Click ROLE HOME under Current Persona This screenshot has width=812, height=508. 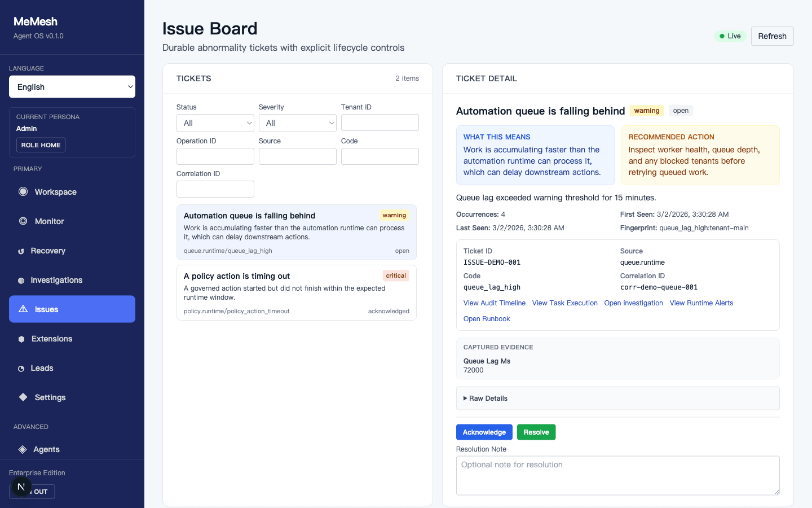[41, 145]
